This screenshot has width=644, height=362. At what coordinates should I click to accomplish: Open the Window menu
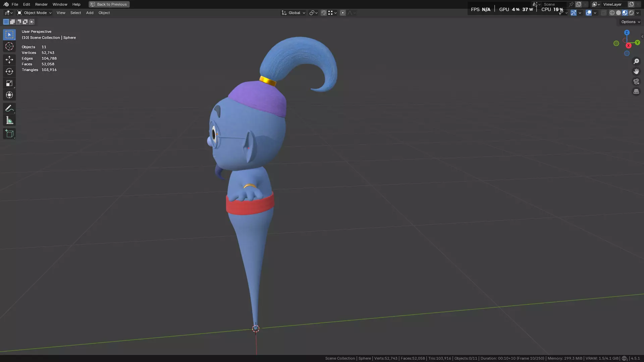tap(60, 4)
